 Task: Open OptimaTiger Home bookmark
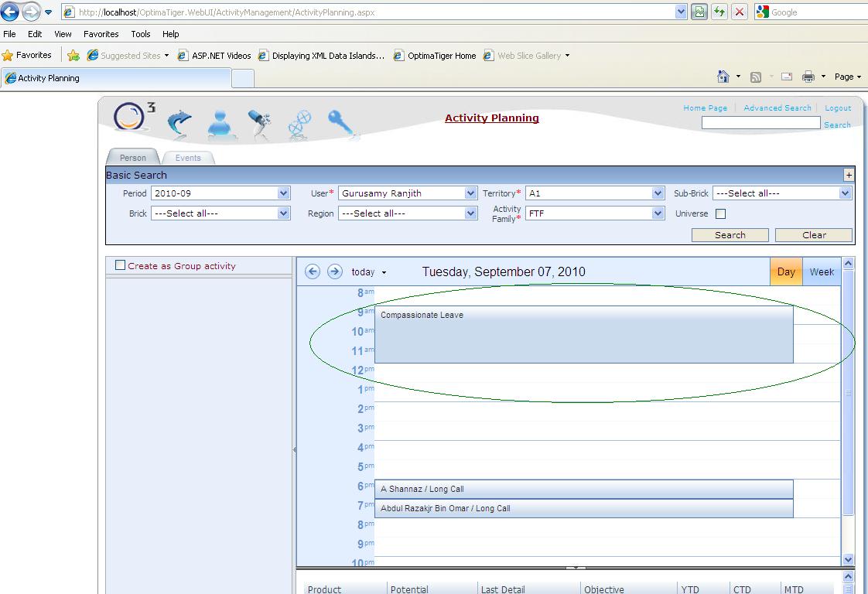pyautogui.click(x=435, y=56)
